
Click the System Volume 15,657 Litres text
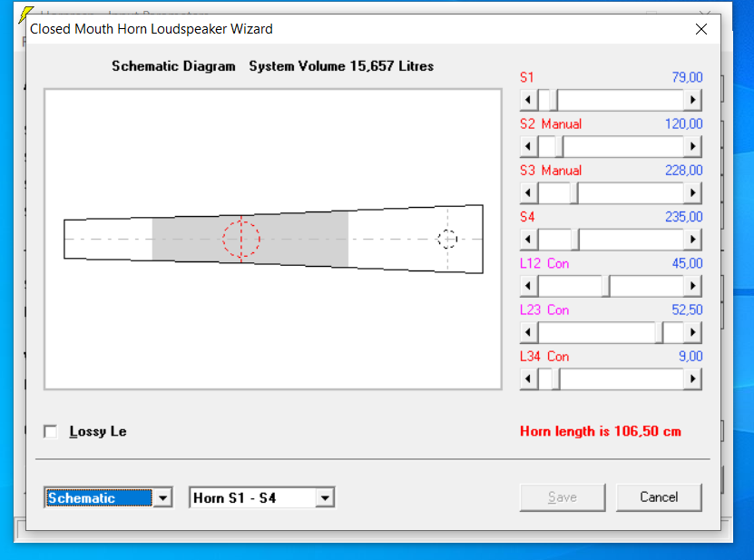coord(341,66)
